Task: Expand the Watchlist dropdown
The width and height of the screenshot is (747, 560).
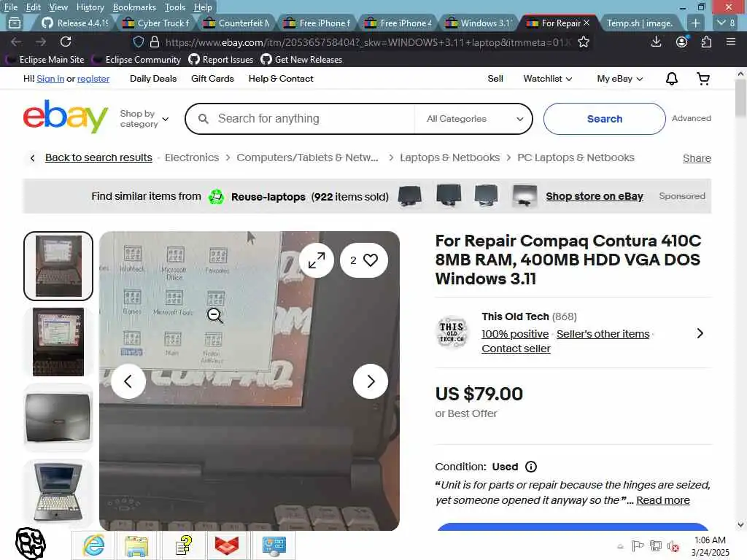Action: click(547, 79)
